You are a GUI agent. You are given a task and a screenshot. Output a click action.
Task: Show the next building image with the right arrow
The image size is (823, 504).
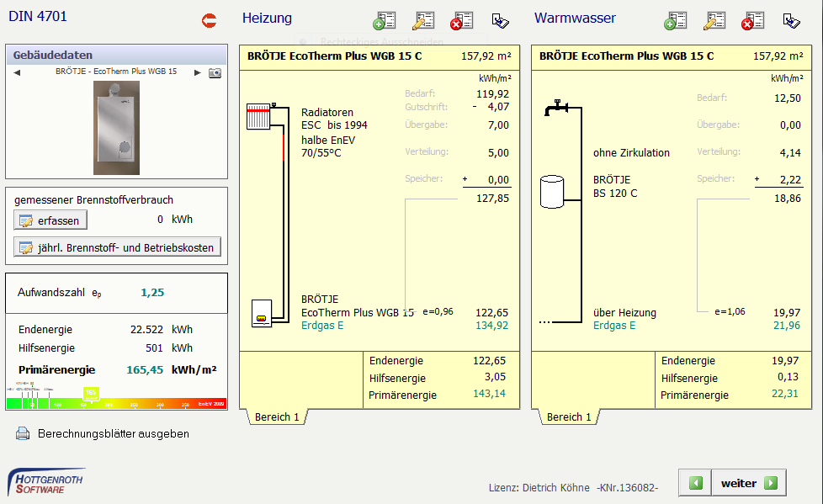pos(198,72)
